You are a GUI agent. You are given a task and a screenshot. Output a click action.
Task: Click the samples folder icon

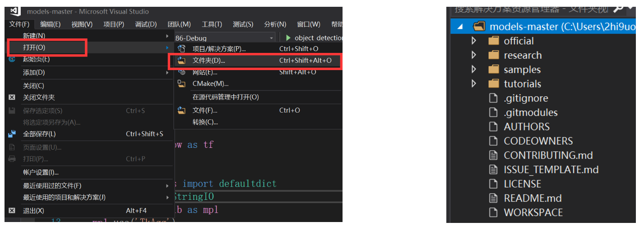(x=494, y=70)
